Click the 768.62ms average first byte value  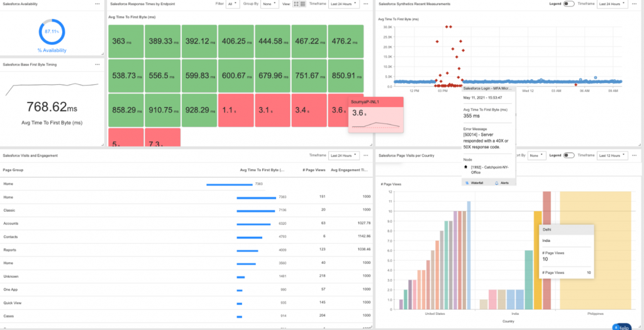click(x=52, y=107)
